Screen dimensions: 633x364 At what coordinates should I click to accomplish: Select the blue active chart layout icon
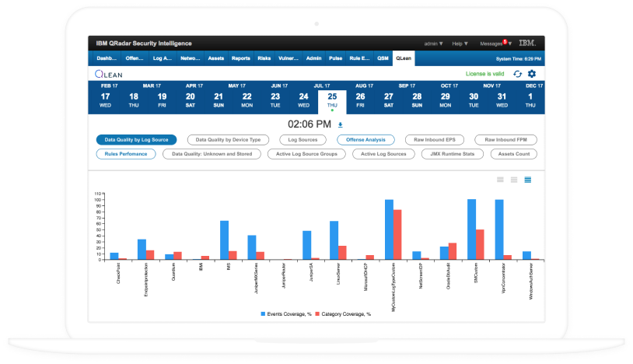[x=528, y=180]
